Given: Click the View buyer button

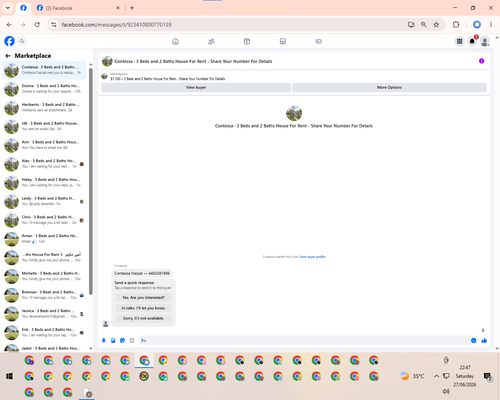Looking at the screenshot, I should click(196, 87).
